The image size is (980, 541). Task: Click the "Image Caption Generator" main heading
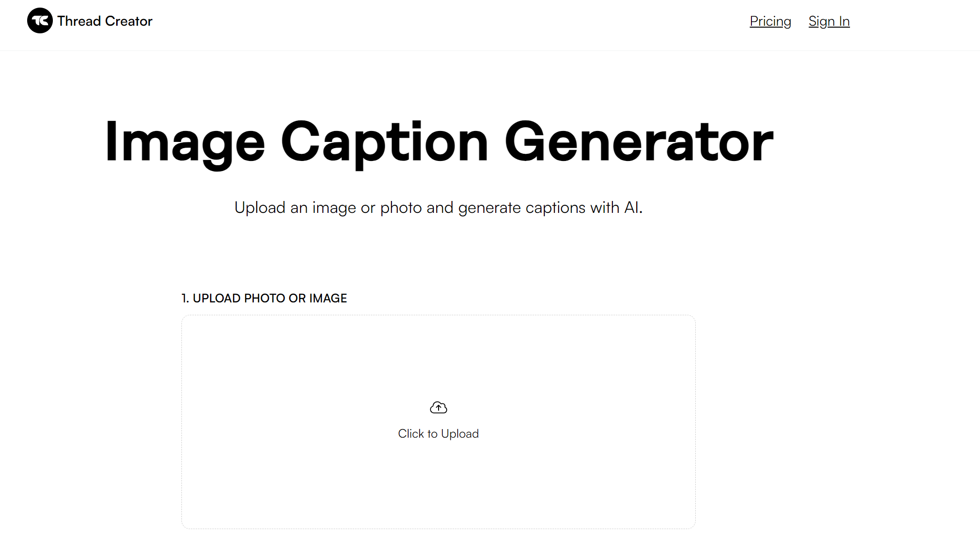pos(439,142)
